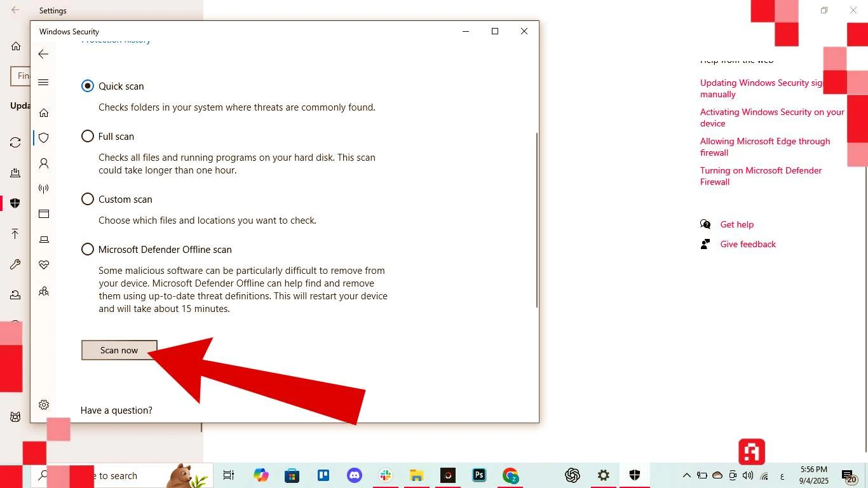Click Home icon in Settings window
This screenshot has height=488, width=868.
point(16,46)
